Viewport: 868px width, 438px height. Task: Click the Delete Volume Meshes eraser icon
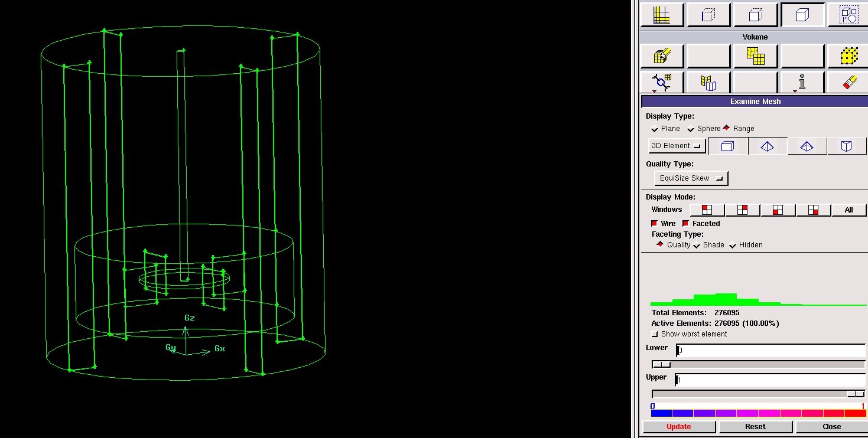[849, 81]
